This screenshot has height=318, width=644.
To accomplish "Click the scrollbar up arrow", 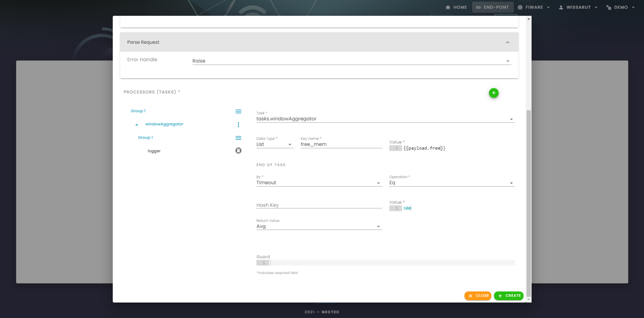I will click(529, 19).
